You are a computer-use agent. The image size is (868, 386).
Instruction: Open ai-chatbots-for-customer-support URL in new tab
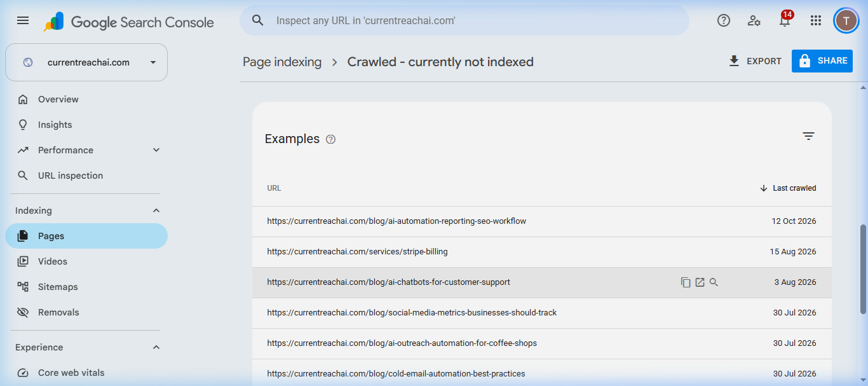[700, 282]
